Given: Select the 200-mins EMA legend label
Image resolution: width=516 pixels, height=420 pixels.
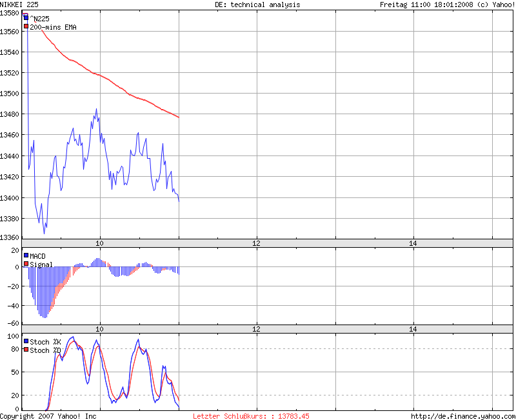Looking at the screenshot, I should pos(53,27).
